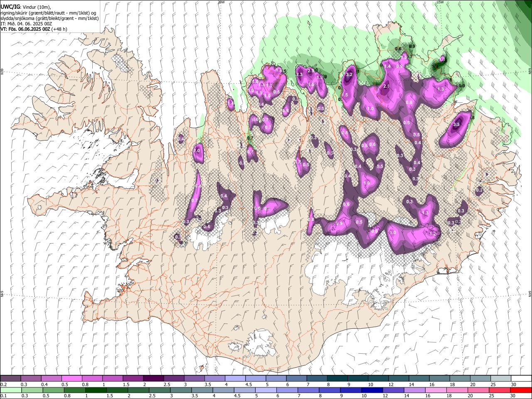
Task: Pick the green scale swatch between 0.8 and 1
Action: (74, 390)
